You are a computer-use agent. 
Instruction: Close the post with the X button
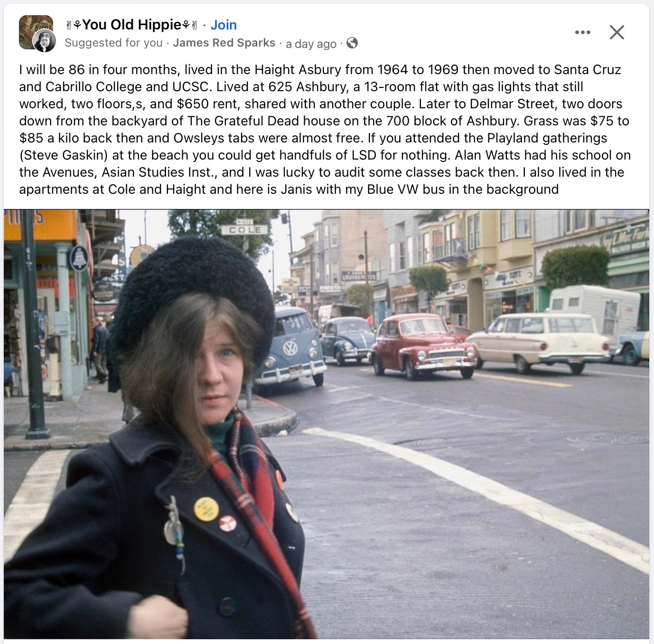tap(617, 32)
